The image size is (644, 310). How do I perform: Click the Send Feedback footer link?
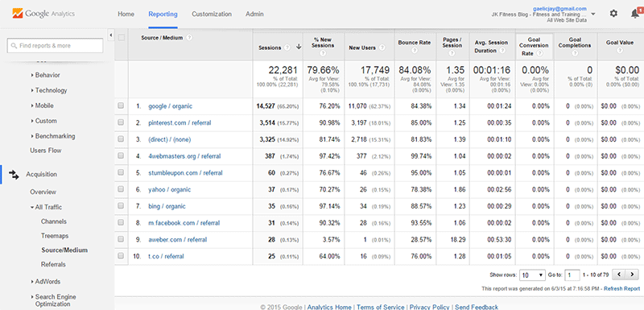coord(477,307)
